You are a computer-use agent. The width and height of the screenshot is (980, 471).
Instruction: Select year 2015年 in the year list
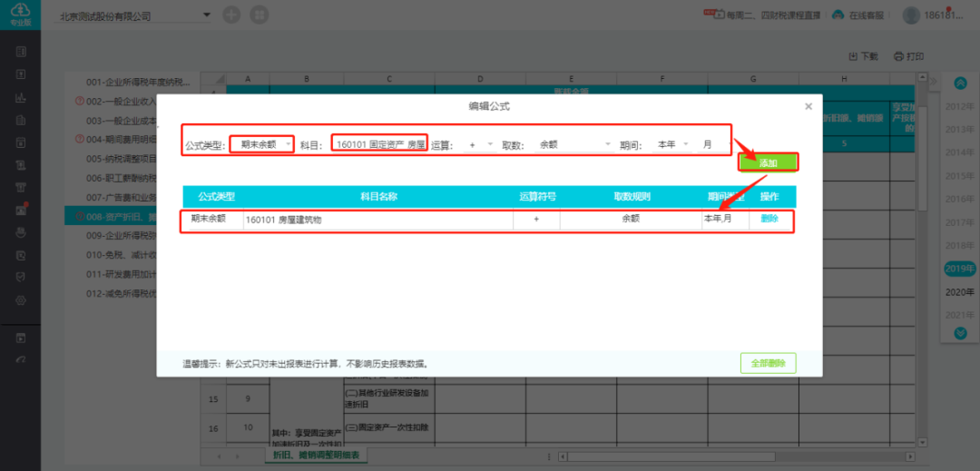pos(960,176)
